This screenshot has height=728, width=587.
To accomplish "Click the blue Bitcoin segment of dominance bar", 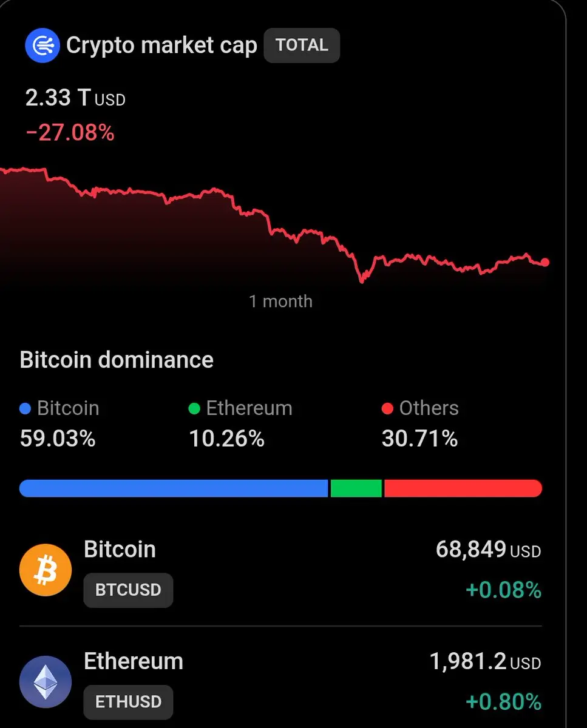I will [x=174, y=488].
